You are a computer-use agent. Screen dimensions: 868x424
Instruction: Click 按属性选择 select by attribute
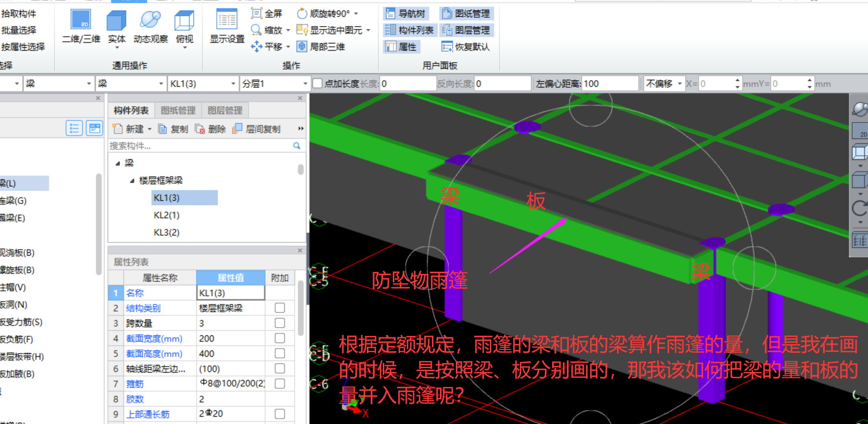point(23,47)
